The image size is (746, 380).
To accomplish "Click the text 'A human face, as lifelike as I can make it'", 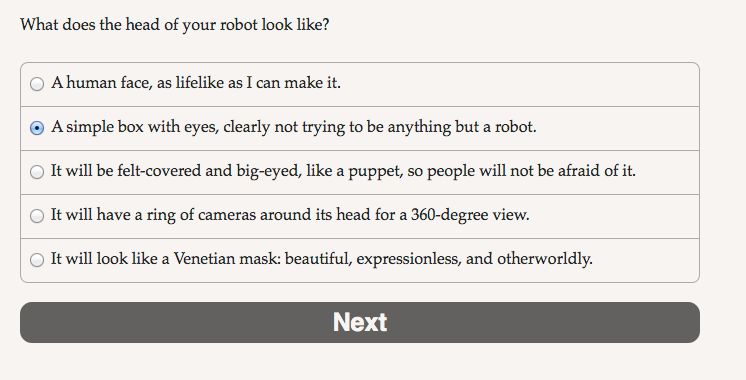I will (x=196, y=83).
